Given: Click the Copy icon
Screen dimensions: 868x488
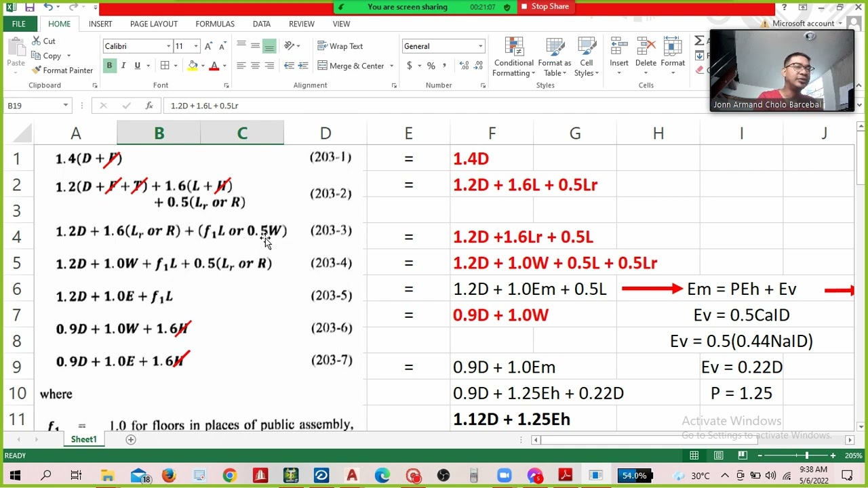Looking at the screenshot, I should tap(37, 56).
